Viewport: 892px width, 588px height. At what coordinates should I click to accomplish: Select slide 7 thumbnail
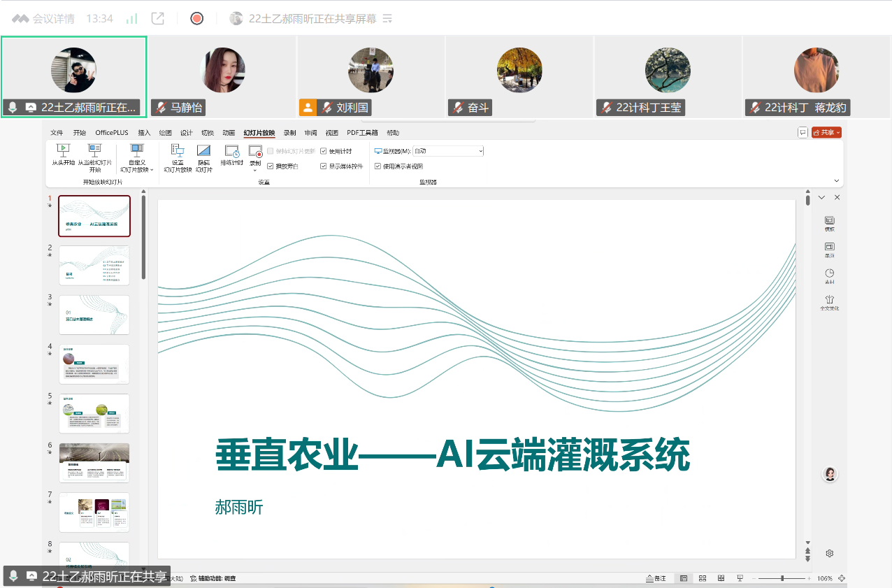(94, 512)
